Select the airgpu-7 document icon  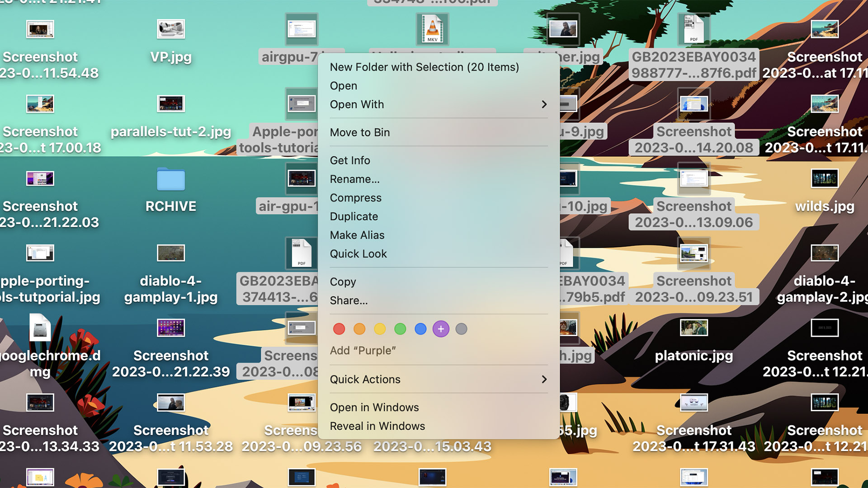point(302,28)
